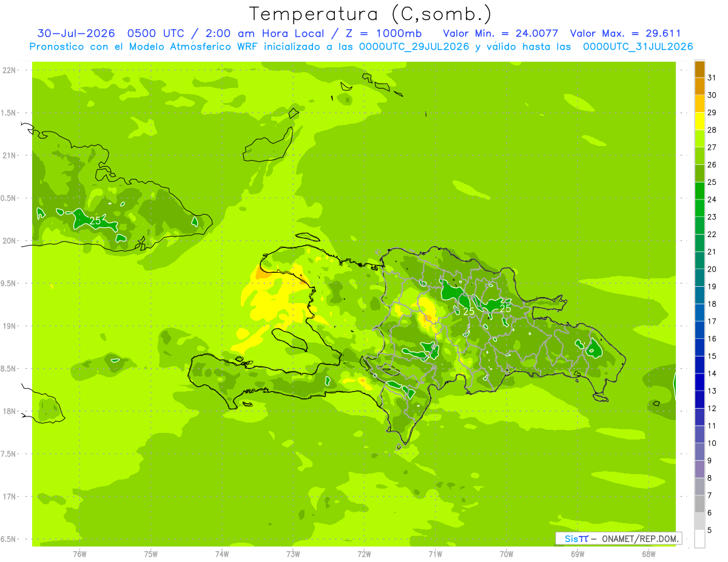This screenshot has height=562, width=728.
Task: Pick the dark orange swatch above 31
Action: pos(700,69)
